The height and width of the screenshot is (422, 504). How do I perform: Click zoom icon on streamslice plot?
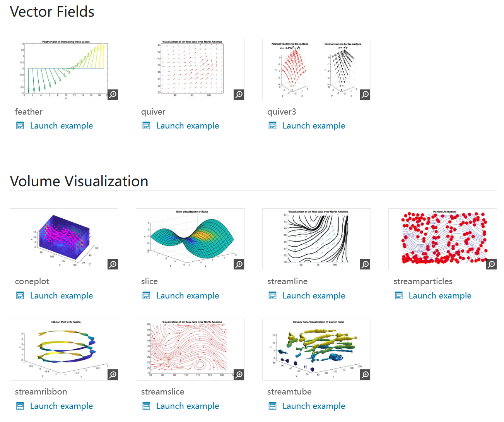pyautogui.click(x=239, y=375)
